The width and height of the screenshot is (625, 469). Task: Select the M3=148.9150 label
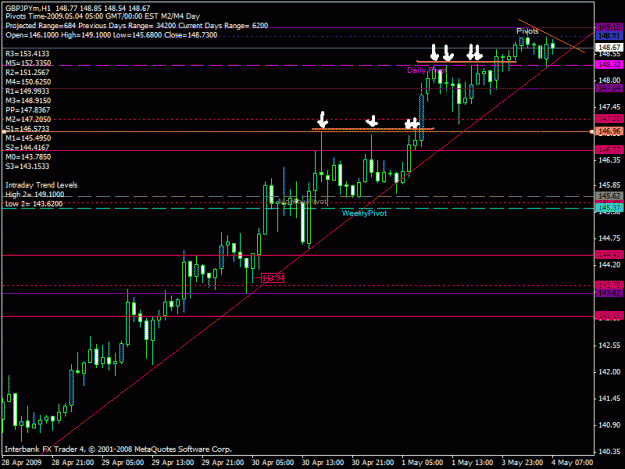pyautogui.click(x=28, y=100)
